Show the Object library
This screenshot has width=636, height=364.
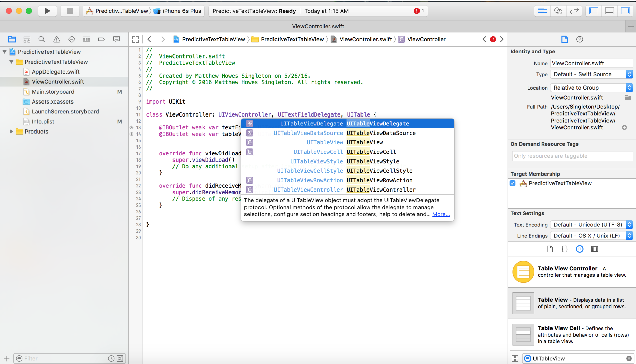click(580, 249)
